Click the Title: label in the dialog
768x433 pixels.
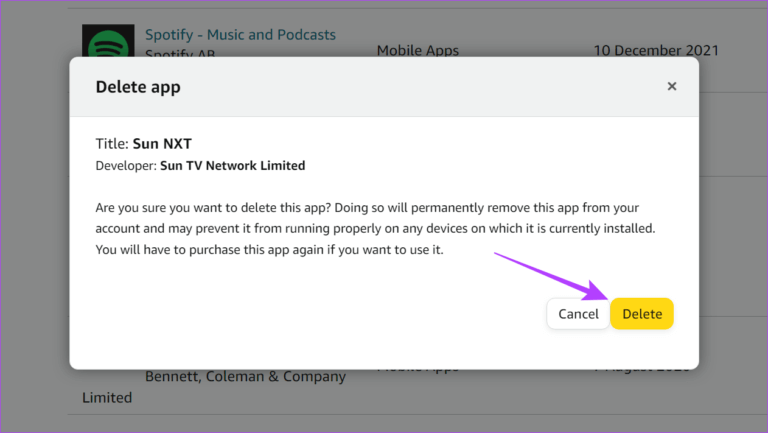(x=112, y=143)
